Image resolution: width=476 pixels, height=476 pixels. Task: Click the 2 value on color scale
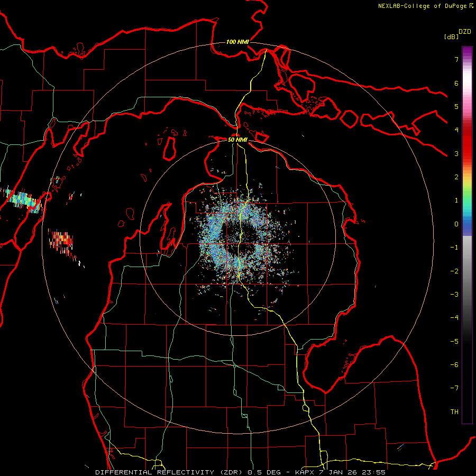coord(456,177)
